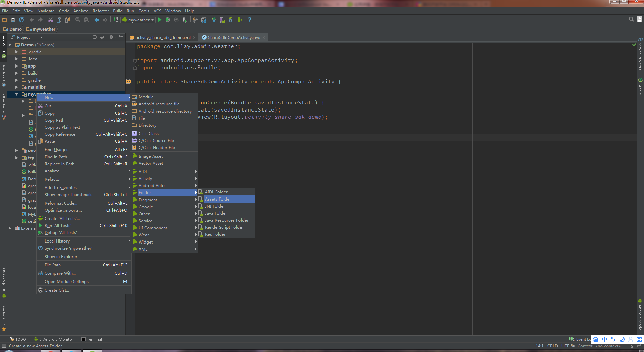This screenshot has height=352, width=644.
Task: Open the SDK Manager download icon
Action: (231, 20)
